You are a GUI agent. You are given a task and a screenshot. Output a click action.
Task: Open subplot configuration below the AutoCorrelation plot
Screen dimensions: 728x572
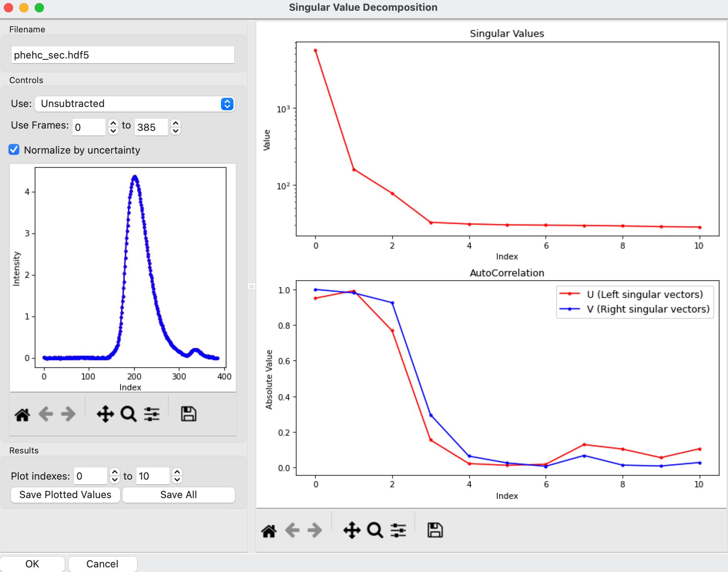pos(398,530)
